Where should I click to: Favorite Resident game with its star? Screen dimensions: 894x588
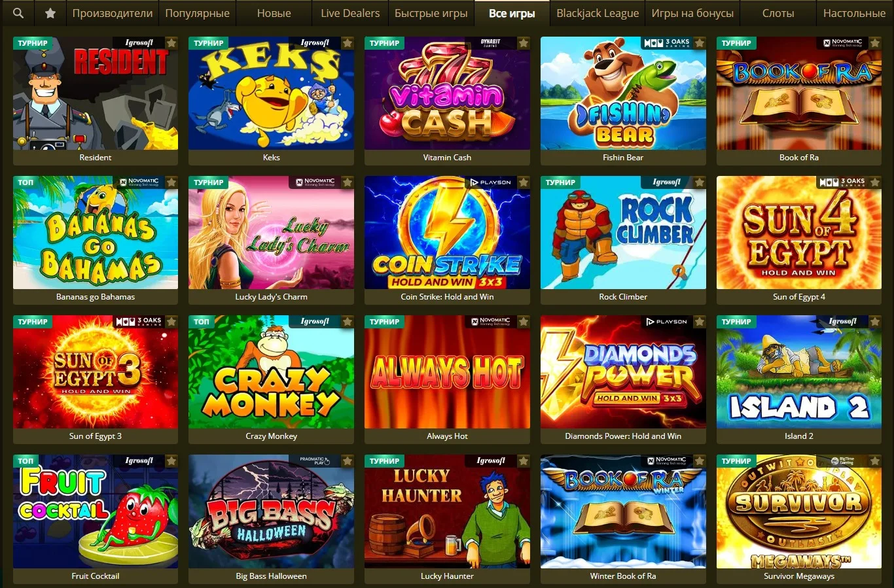(x=171, y=43)
